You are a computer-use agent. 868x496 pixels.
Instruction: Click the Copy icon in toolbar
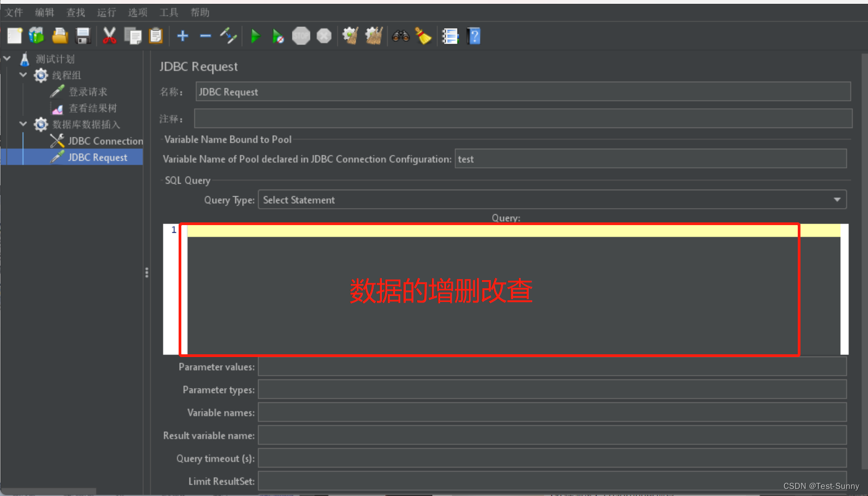[x=133, y=36]
